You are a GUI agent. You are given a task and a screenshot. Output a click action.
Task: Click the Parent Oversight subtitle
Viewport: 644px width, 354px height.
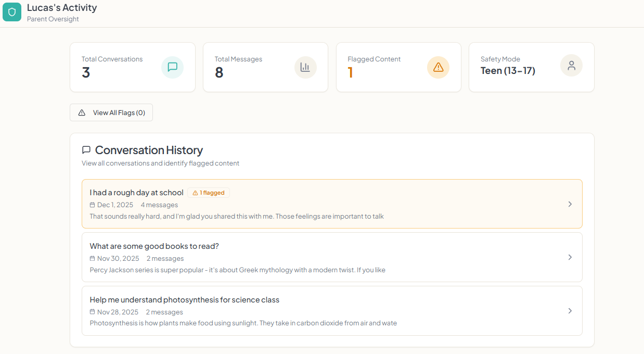53,19
